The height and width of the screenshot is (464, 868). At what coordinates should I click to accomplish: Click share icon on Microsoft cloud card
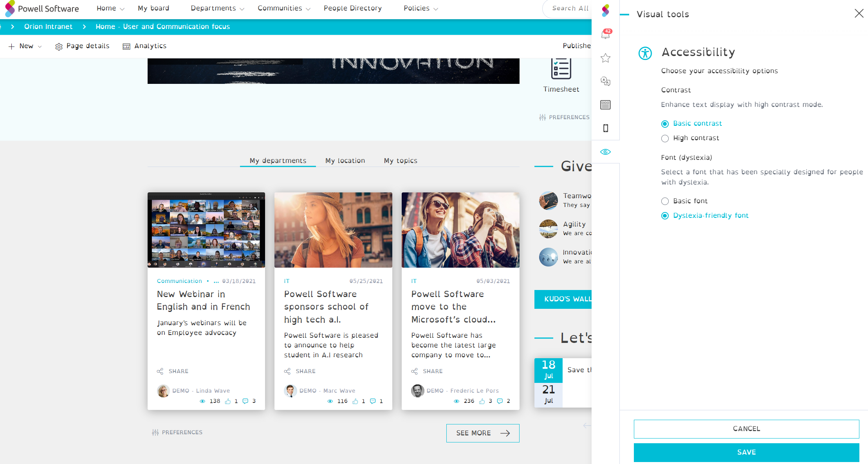[415, 371]
